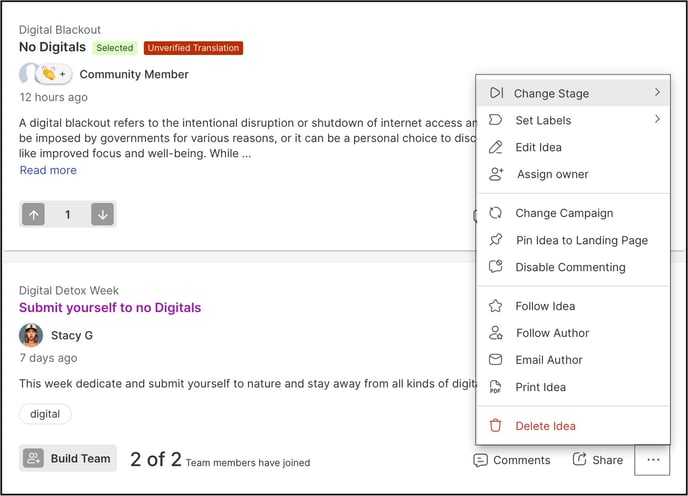The image size is (688, 496).
Task: Click the Unverified Translation badge
Action: tap(193, 47)
